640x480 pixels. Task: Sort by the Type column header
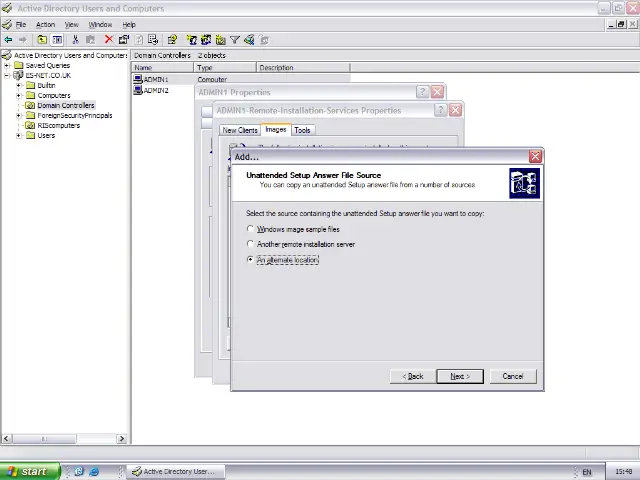tap(225, 68)
